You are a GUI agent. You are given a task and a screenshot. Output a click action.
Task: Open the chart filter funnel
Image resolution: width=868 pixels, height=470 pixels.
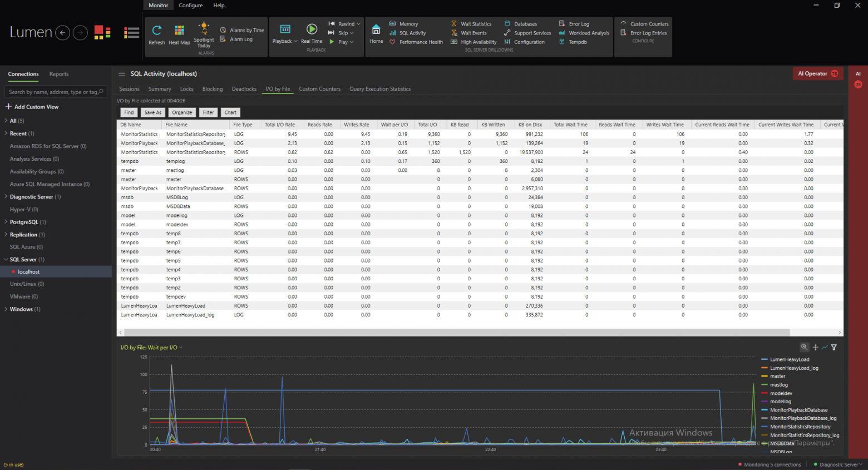pos(834,347)
